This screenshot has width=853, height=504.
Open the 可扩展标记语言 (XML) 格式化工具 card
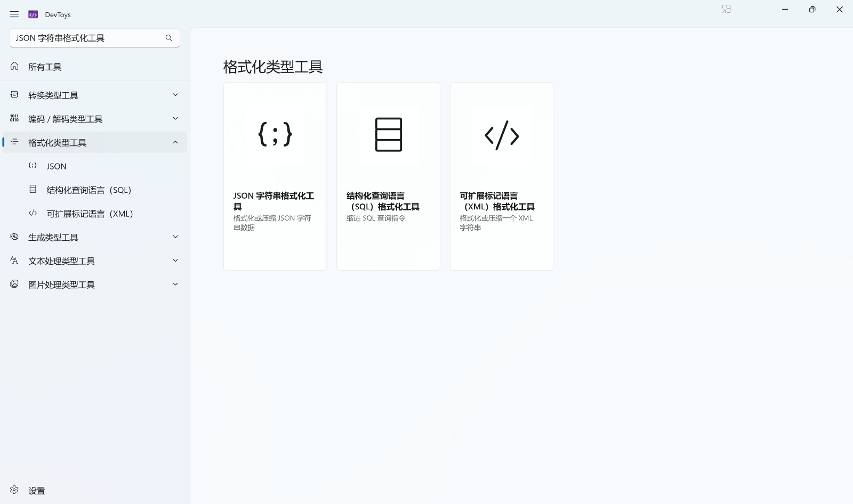[x=502, y=176]
